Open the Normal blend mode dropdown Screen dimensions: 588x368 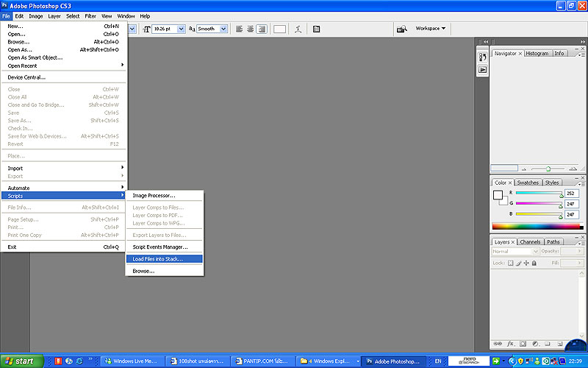pyautogui.click(x=536, y=252)
